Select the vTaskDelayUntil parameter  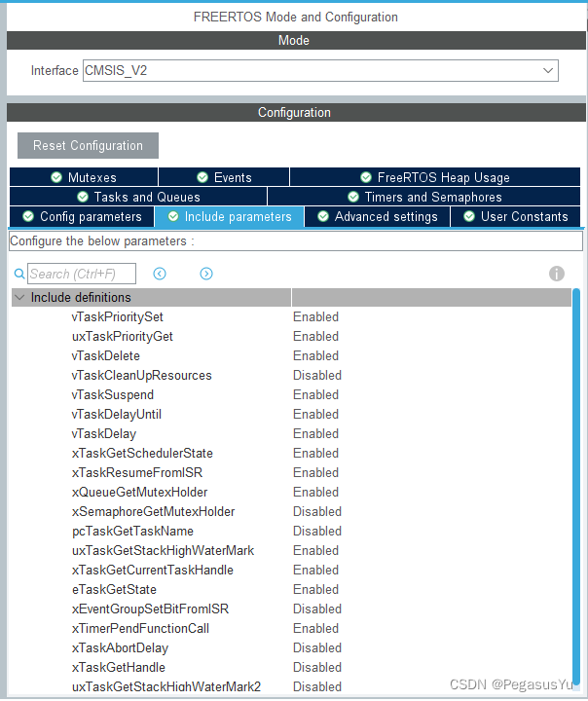tap(116, 414)
